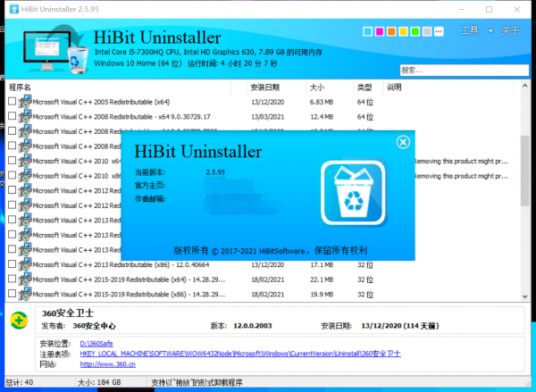
Task: Select the magenta theme color swatch
Action: [x=379, y=33]
